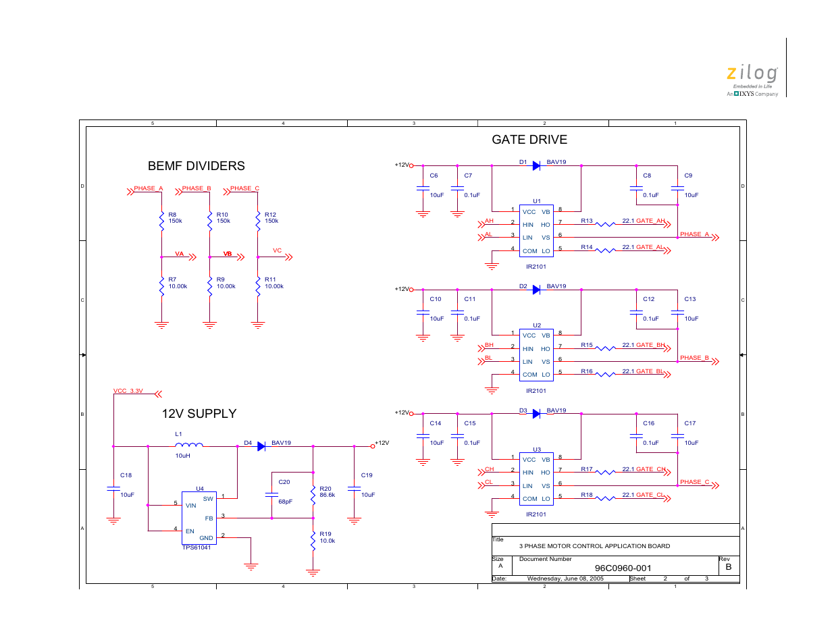Click the U3 IR2101 chip body
The height and width of the screenshot is (644, 834).
(x=536, y=479)
